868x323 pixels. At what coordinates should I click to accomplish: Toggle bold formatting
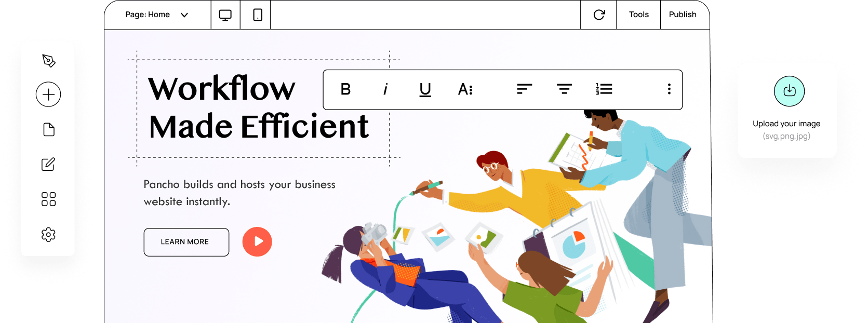pos(345,89)
